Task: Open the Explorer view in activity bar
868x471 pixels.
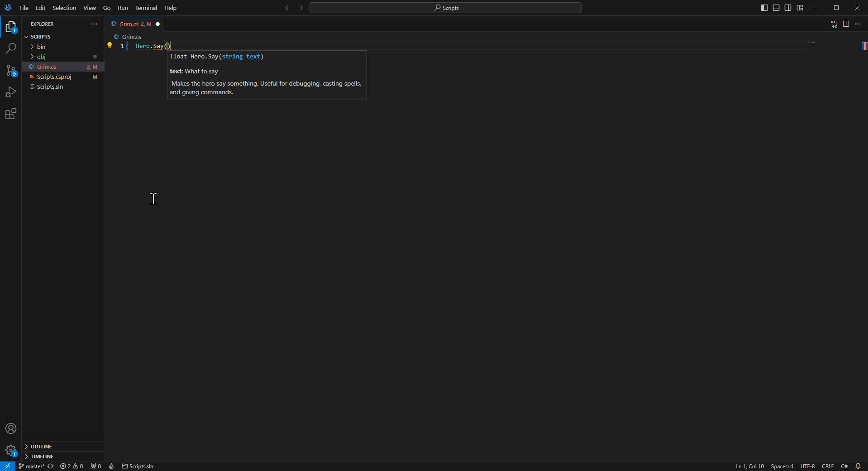Action: pos(11,27)
